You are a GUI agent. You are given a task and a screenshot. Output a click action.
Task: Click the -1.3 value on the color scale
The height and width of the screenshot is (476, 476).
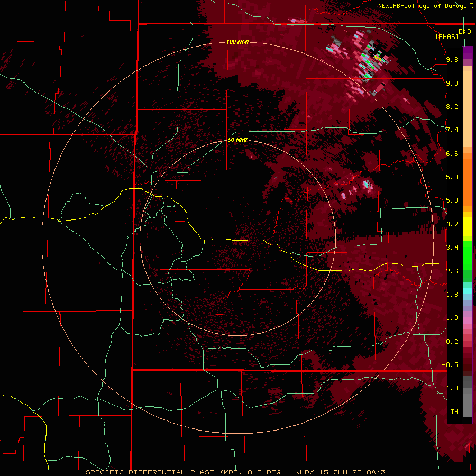pyautogui.click(x=450, y=388)
